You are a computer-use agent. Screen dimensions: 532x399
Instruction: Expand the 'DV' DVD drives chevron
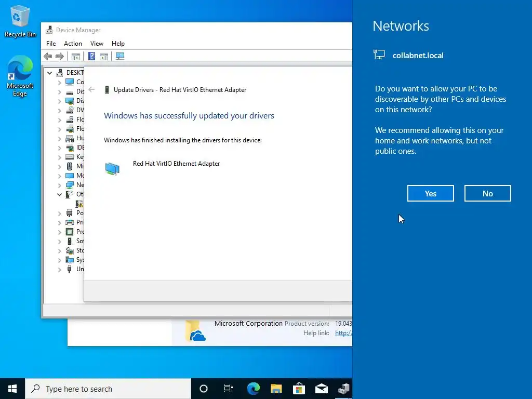[59, 110]
